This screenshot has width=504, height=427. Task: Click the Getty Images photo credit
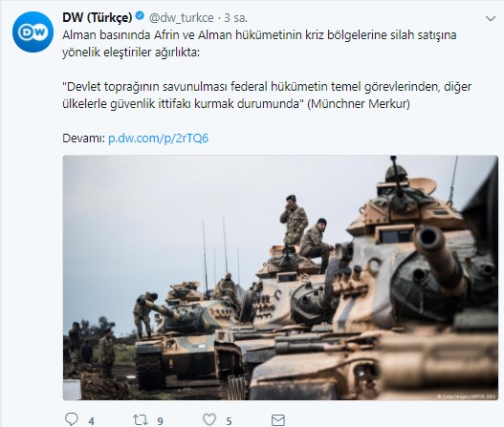click(x=466, y=396)
